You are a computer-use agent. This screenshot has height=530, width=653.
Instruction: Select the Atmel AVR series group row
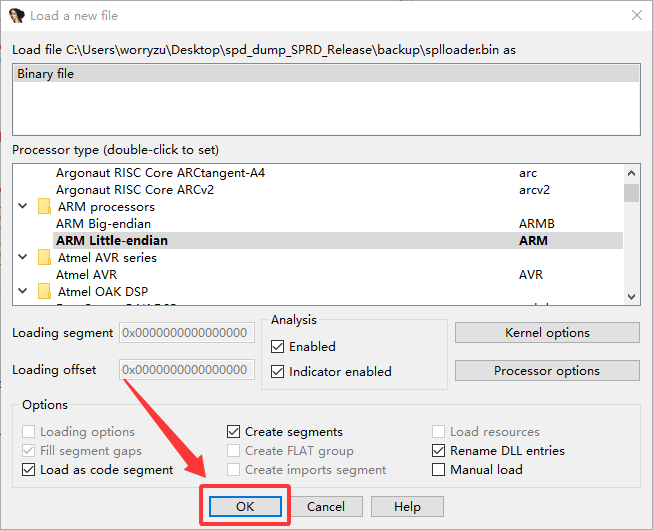tap(318, 258)
